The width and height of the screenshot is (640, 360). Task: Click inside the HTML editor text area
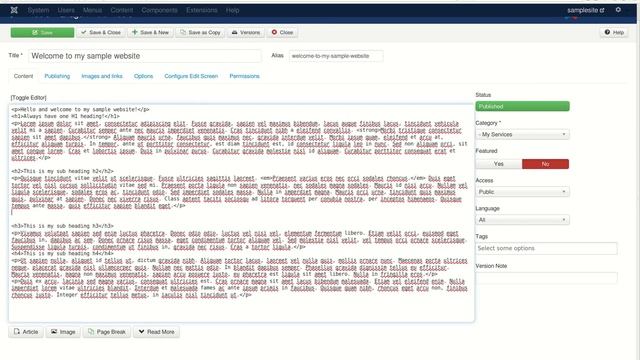click(x=241, y=213)
